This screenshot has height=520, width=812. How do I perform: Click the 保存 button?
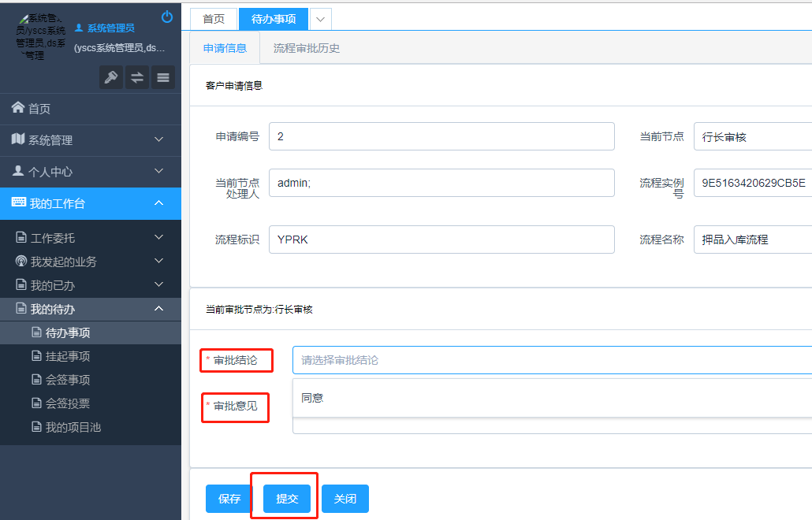228,498
